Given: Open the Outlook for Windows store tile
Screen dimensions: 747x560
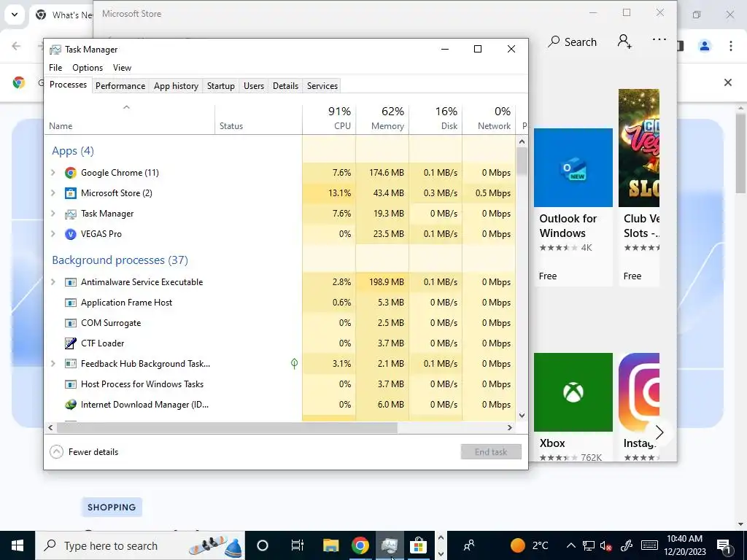Looking at the screenshot, I should [573, 206].
